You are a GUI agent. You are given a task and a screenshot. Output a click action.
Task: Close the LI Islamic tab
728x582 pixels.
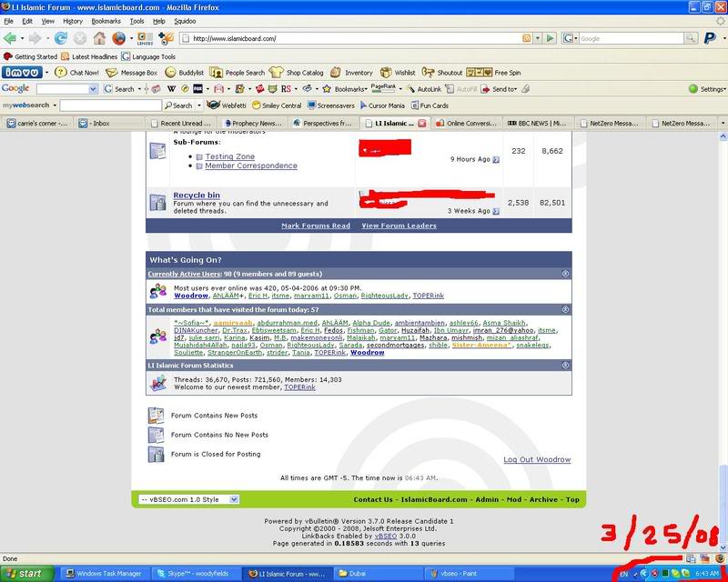point(421,123)
